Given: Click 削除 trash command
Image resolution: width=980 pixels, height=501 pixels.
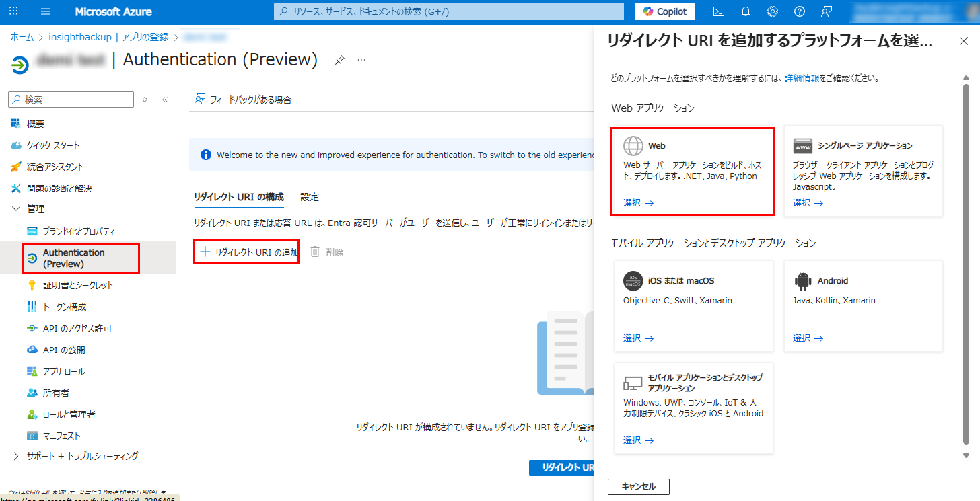Looking at the screenshot, I should [326, 252].
